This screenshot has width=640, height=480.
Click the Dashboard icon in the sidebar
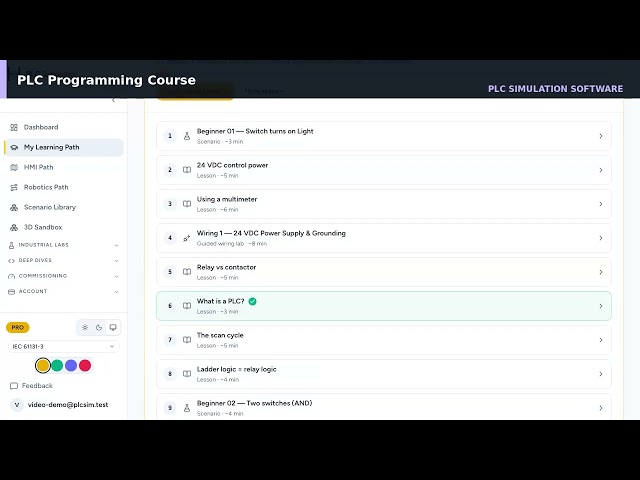coord(14,127)
